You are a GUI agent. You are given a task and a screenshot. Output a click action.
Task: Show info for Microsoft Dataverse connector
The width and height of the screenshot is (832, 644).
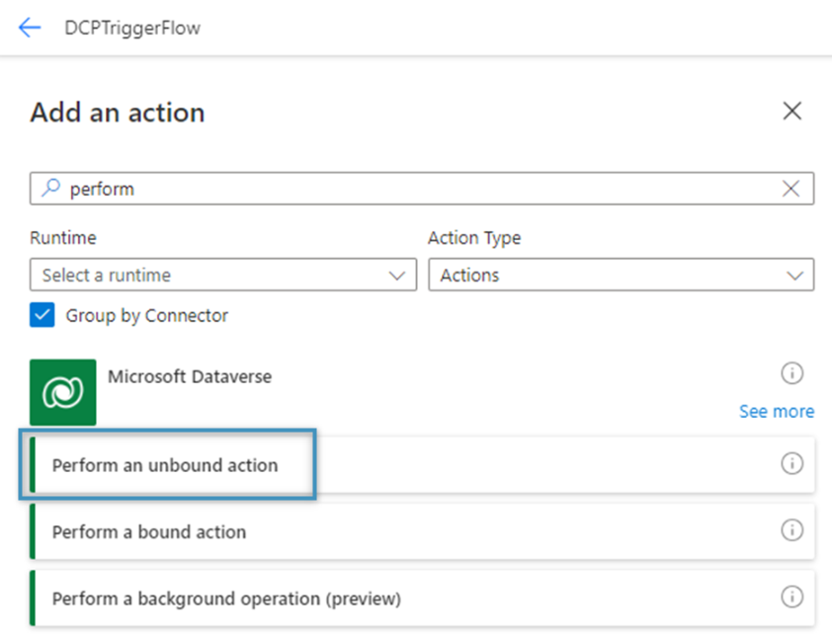[x=791, y=373]
